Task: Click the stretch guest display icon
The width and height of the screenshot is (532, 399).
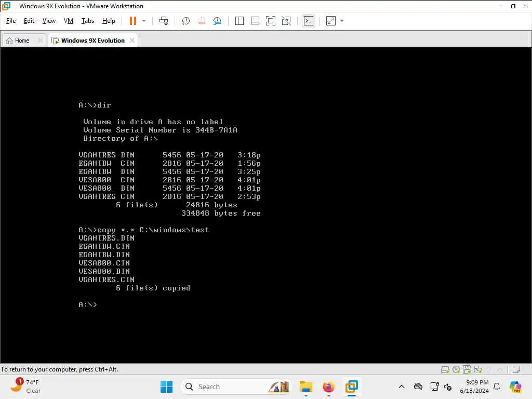Action: (331, 21)
